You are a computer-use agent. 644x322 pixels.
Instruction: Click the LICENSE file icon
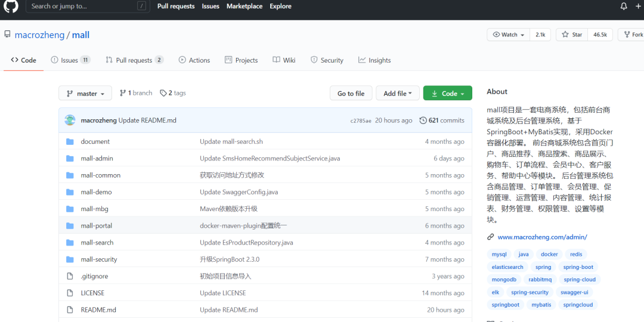point(70,293)
